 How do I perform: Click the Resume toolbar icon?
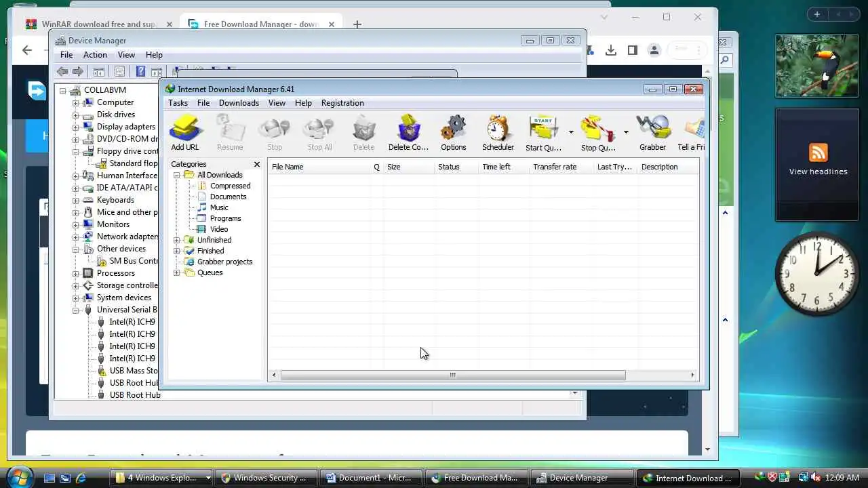click(x=230, y=133)
